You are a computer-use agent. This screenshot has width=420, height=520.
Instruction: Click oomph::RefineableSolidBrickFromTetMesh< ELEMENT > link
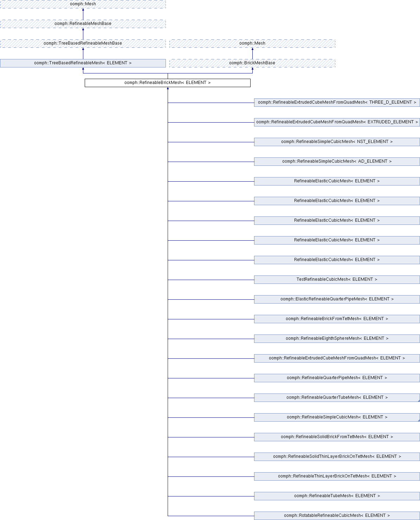click(x=337, y=437)
